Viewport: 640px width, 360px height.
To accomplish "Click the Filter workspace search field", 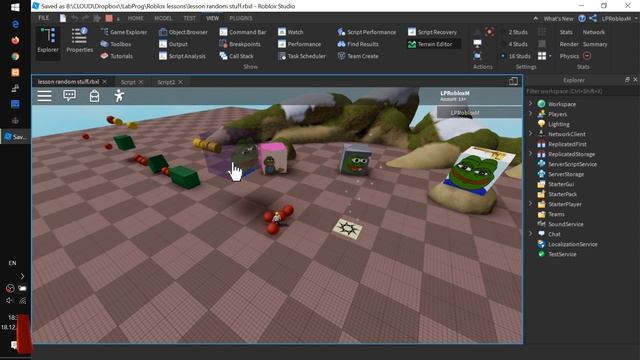I will (581, 91).
